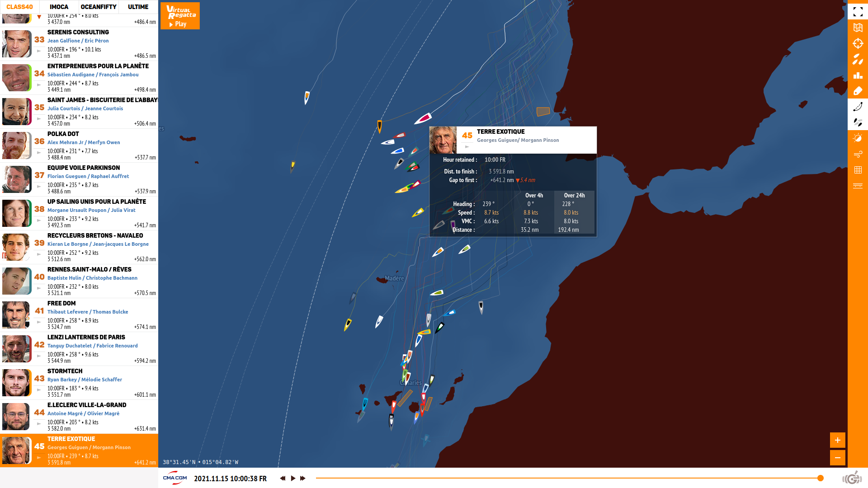The width and height of the screenshot is (868, 488).
Task: Switch to the ULTIME tab
Action: click(138, 7)
